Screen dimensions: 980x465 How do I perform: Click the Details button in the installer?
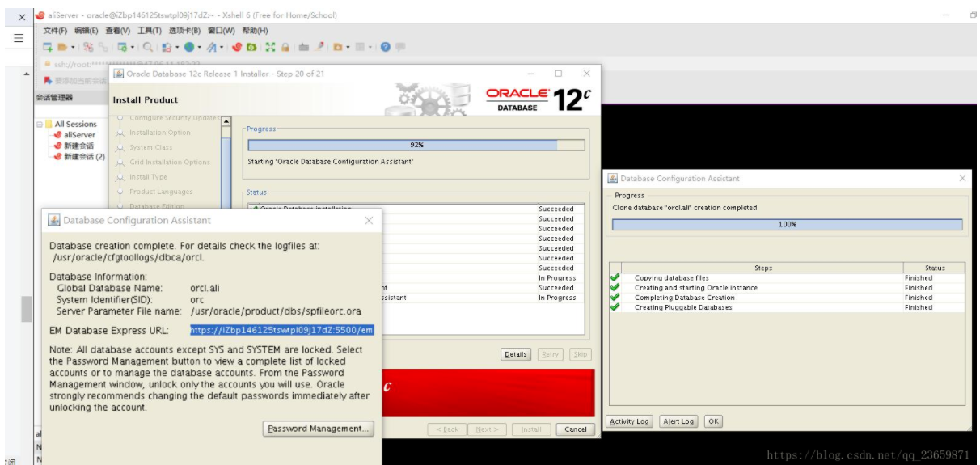click(515, 354)
